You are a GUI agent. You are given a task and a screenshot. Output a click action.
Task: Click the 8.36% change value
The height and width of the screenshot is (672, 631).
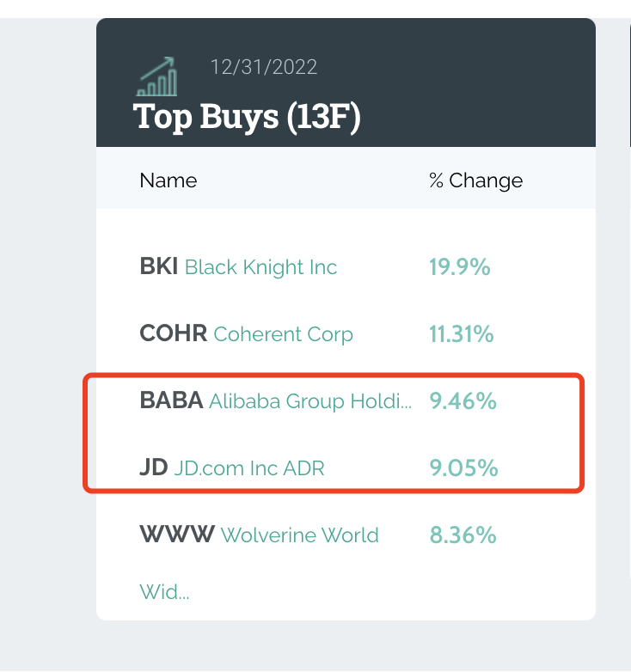(x=463, y=535)
